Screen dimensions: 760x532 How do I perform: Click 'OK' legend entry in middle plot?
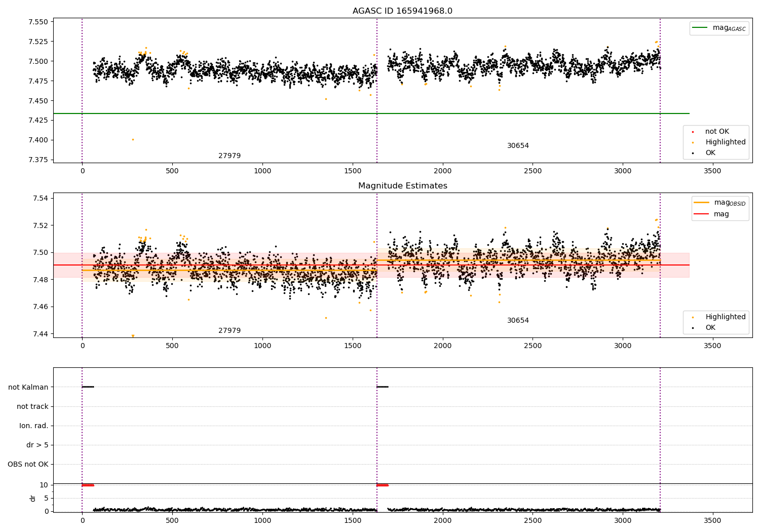click(x=710, y=328)
